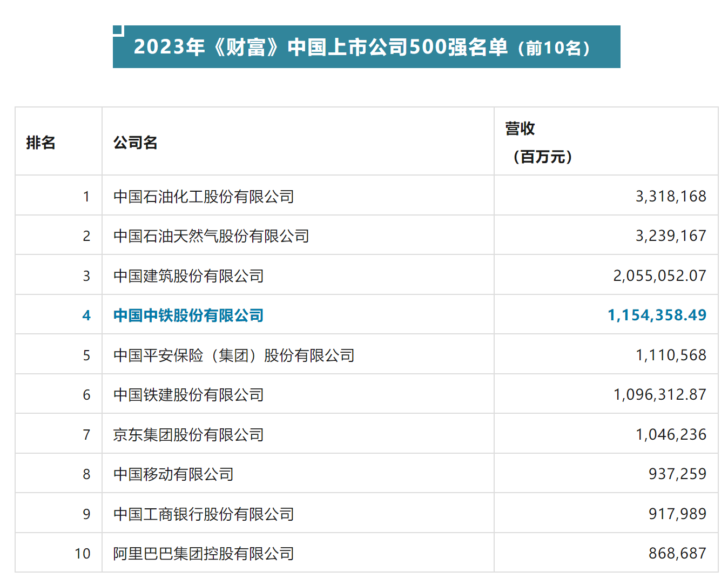
Task: Select revenue value 868,687
Action: tap(678, 554)
